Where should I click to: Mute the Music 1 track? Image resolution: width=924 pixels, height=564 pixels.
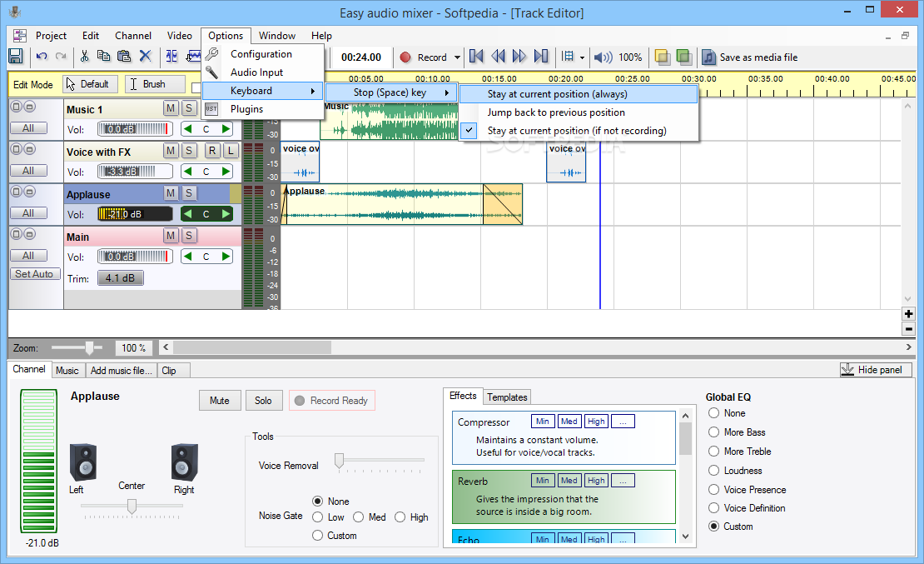coord(171,108)
